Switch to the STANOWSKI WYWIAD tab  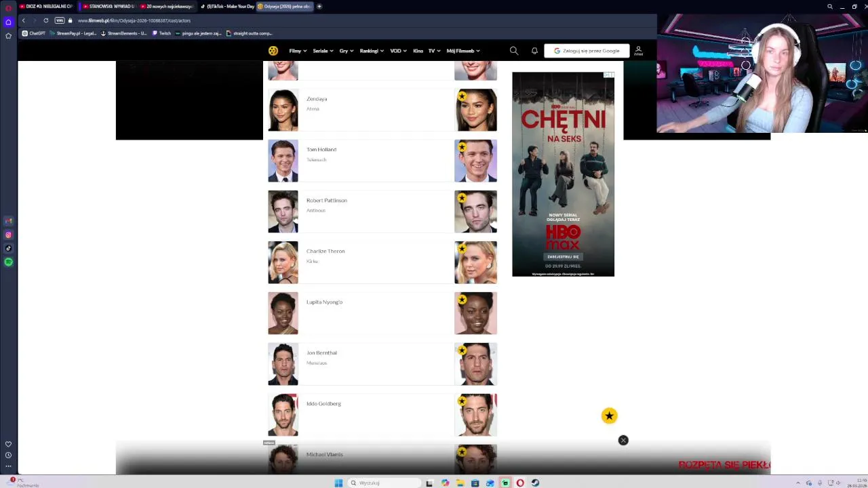[108, 6]
